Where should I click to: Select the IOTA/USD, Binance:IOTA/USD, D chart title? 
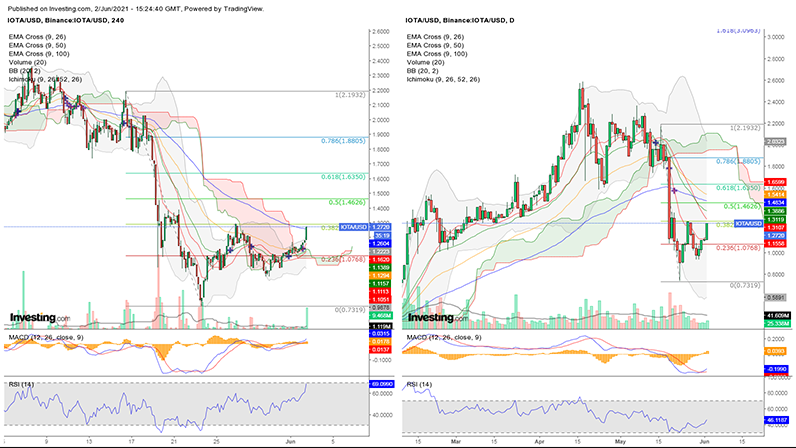[x=459, y=20]
